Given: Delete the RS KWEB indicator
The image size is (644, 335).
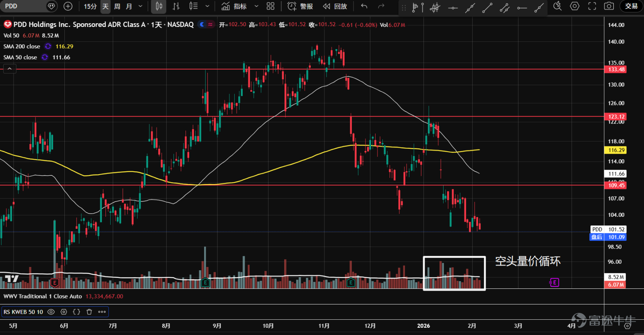Looking at the screenshot, I should 89,312.
